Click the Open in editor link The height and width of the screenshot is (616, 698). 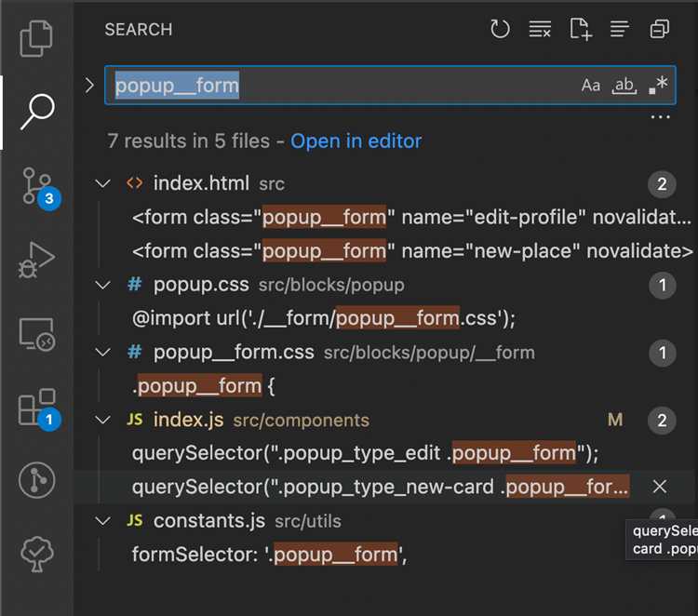click(x=356, y=141)
